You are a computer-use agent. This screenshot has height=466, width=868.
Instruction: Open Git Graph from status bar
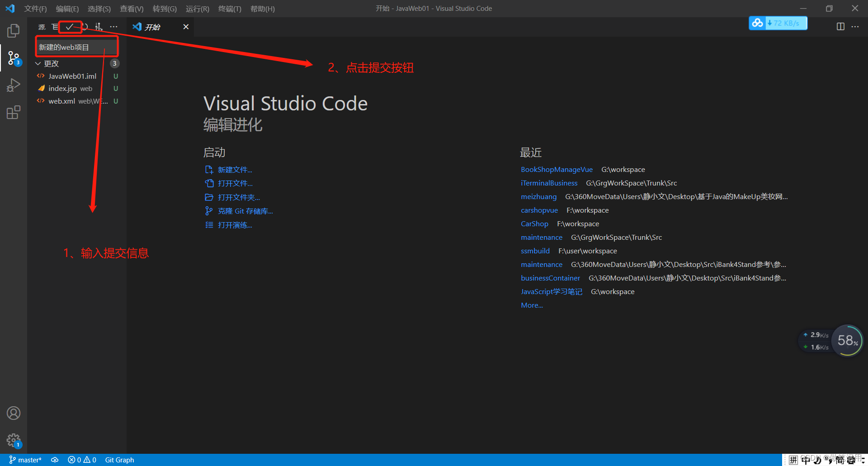[119, 460]
